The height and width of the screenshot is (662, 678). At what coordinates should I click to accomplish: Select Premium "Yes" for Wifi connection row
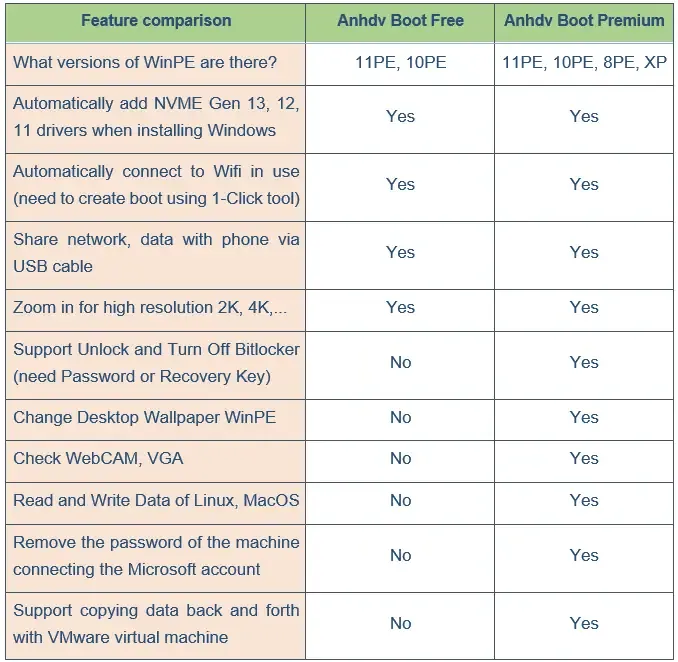tap(584, 185)
